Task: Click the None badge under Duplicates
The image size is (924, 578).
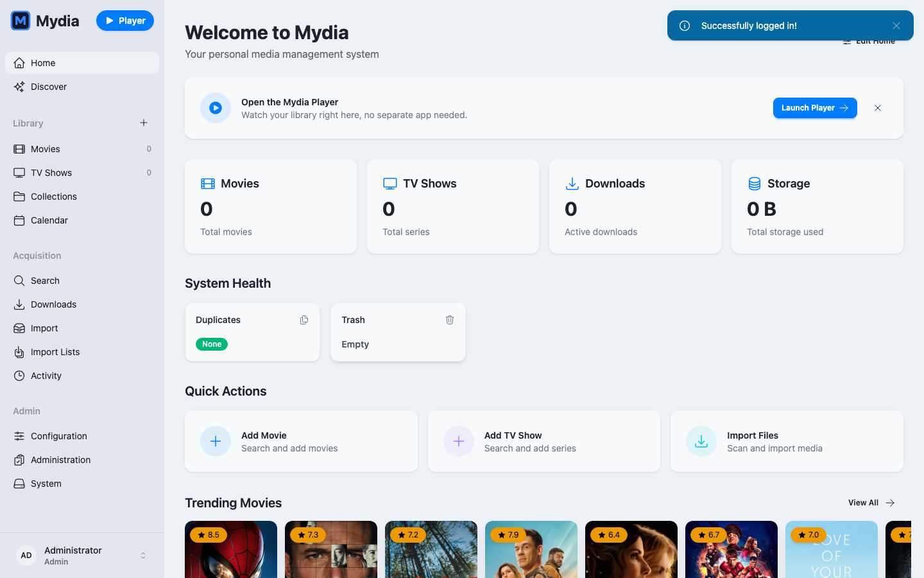Action: [212, 344]
